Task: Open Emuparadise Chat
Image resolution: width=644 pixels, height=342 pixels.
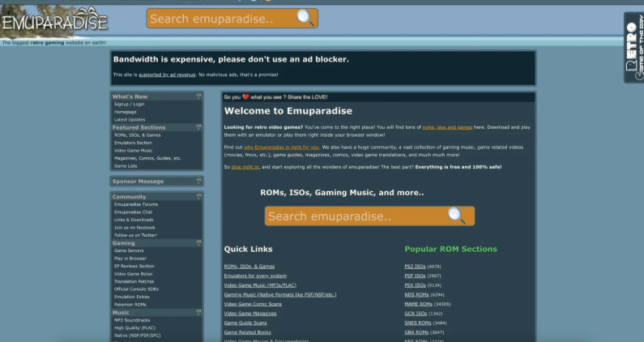Action: [133, 212]
